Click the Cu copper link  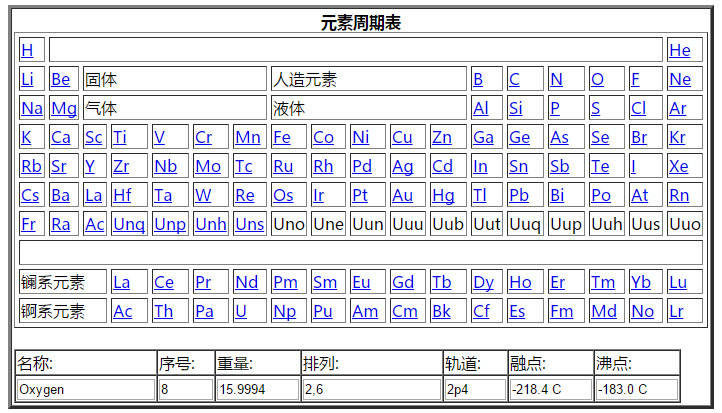[x=402, y=137]
